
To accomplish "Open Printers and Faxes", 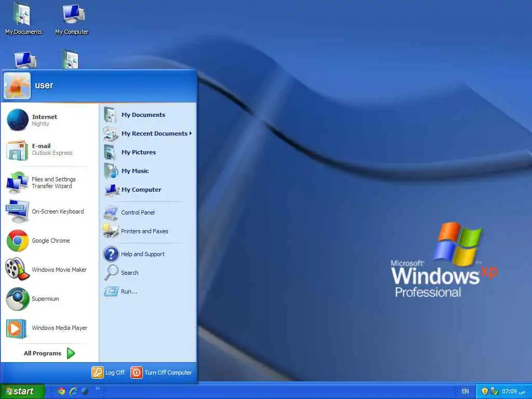I will (x=148, y=231).
